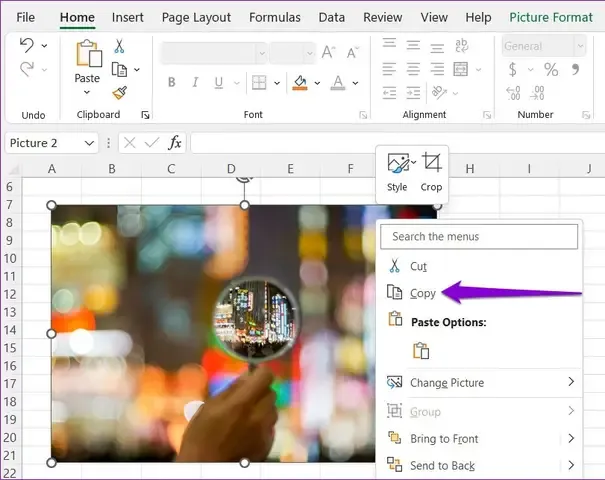Screen dimensions: 605x480
Task: Click the Redo arrow icon
Action: (27, 69)
